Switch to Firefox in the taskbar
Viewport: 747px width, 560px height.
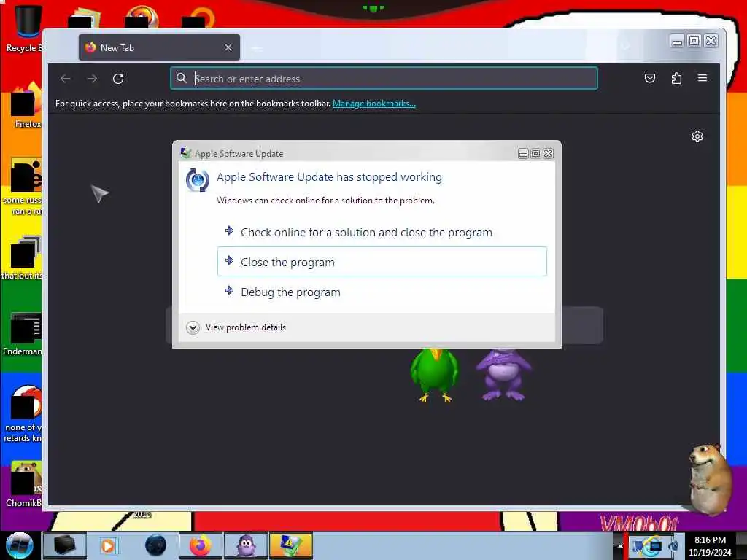200,545
